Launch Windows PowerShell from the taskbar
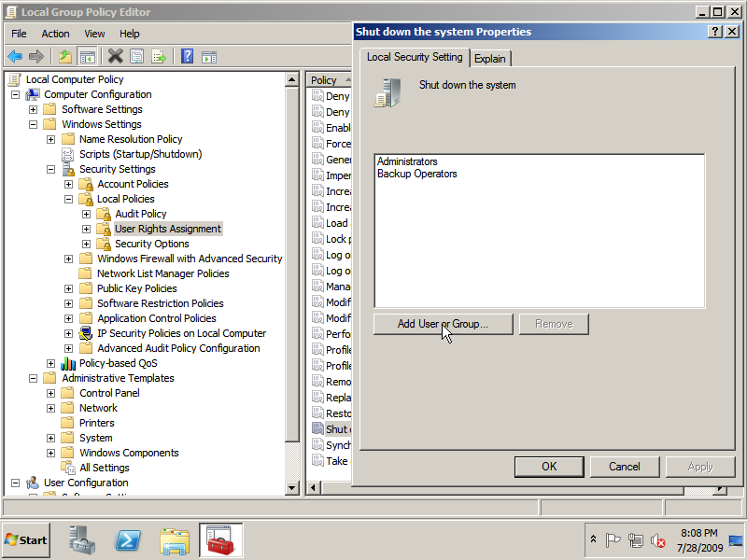The height and width of the screenshot is (560, 747). click(x=128, y=540)
